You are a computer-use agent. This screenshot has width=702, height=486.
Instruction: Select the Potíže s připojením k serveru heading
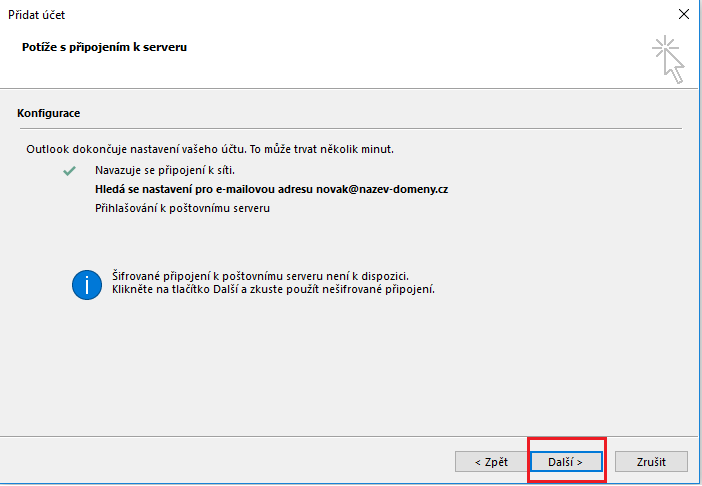[x=105, y=47]
